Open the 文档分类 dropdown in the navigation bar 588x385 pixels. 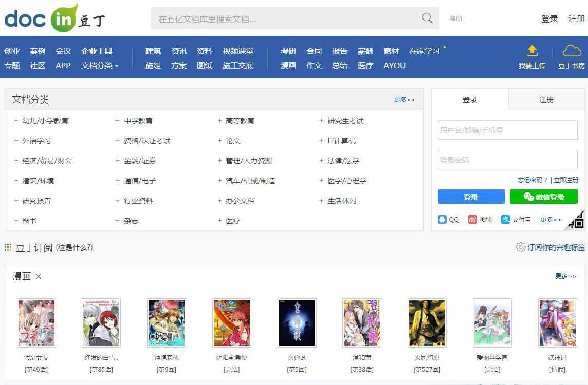pos(100,66)
